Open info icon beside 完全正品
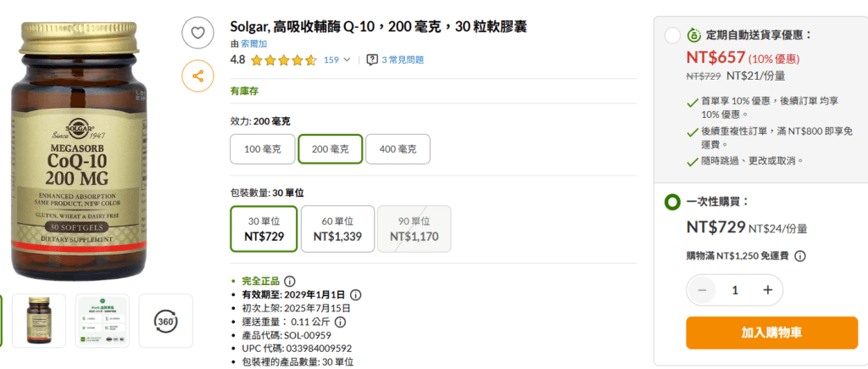Image resolution: width=868 pixels, height=369 pixels. pyautogui.click(x=289, y=281)
